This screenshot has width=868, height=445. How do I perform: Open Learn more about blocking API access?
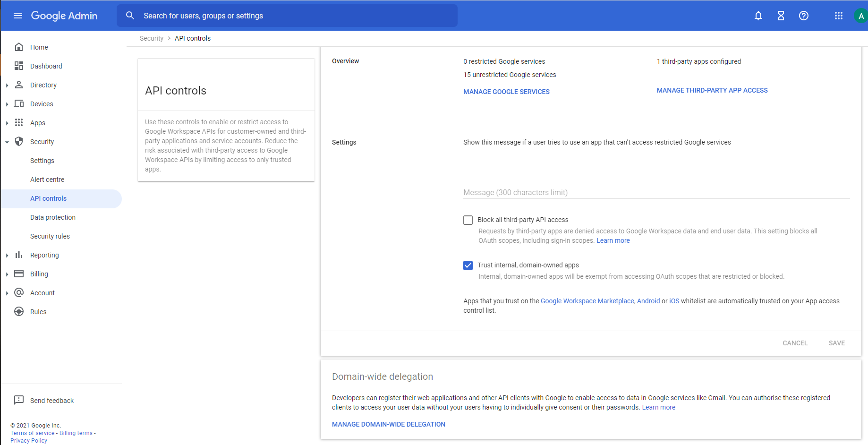click(613, 240)
